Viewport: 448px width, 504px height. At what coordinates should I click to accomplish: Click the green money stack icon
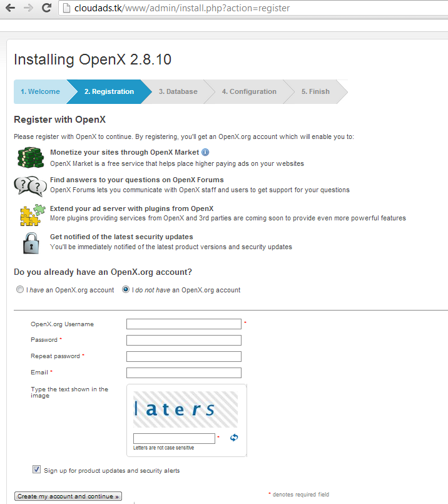[31, 158]
